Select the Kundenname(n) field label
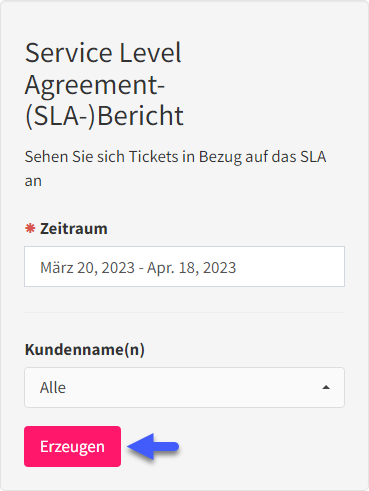 [x=85, y=349]
